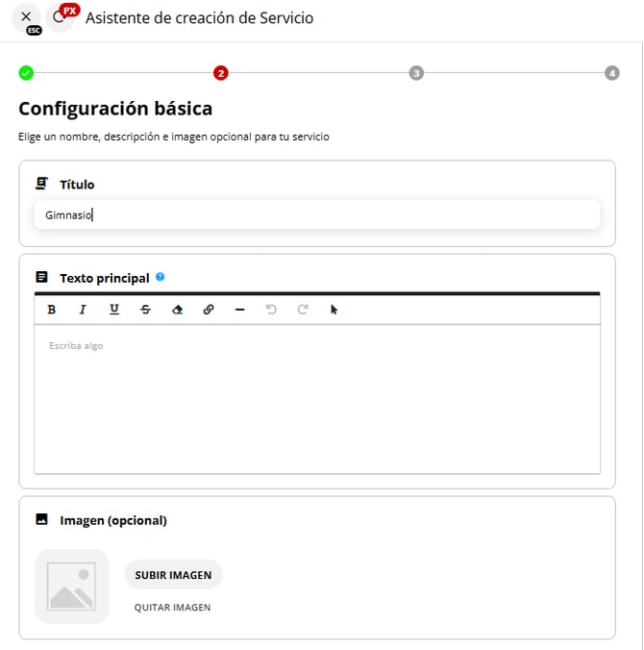Click the cursor pointer toolbar icon
644x650 pixels.
tap(334, 310)
